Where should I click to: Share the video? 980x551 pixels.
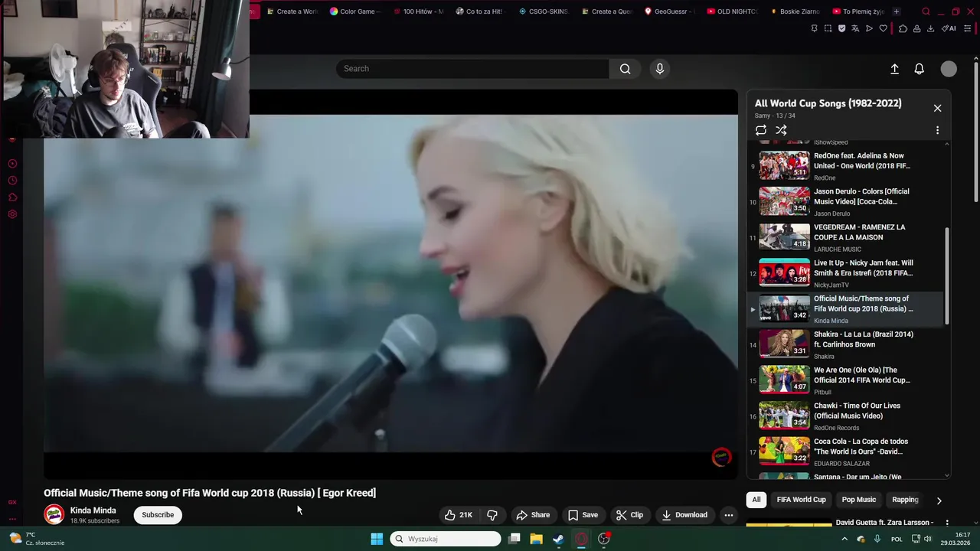pos(533,515)
